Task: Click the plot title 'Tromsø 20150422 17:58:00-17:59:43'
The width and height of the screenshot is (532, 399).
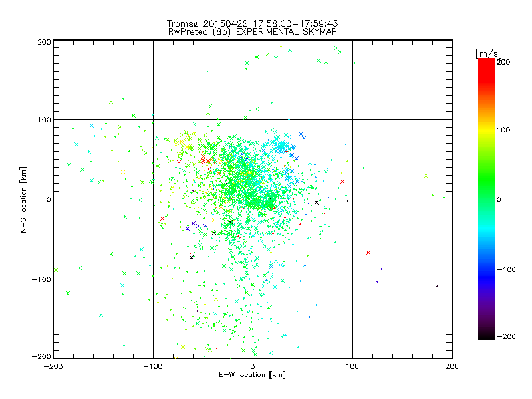Action: click(253, 23)
